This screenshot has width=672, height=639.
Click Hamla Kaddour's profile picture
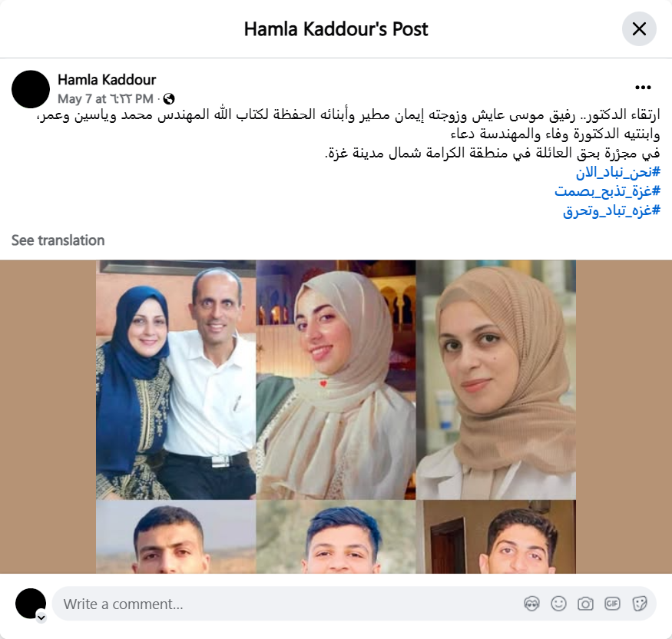31,89
